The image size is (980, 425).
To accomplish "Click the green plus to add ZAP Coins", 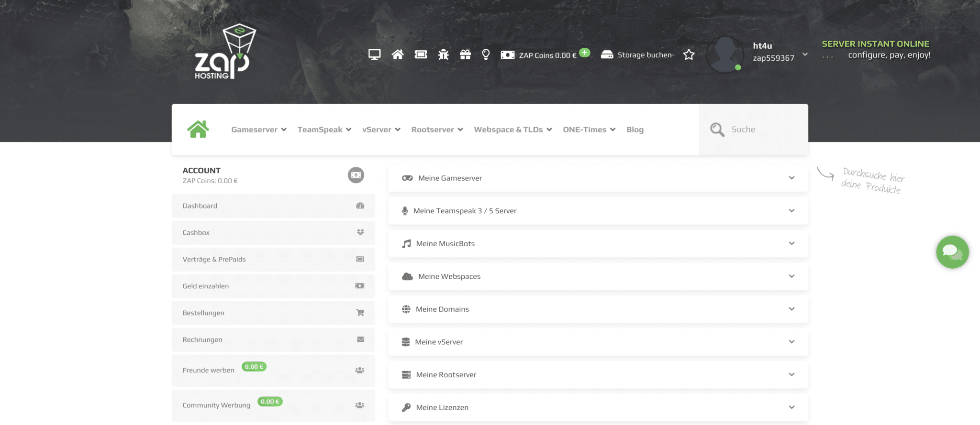I will point(584,53).
